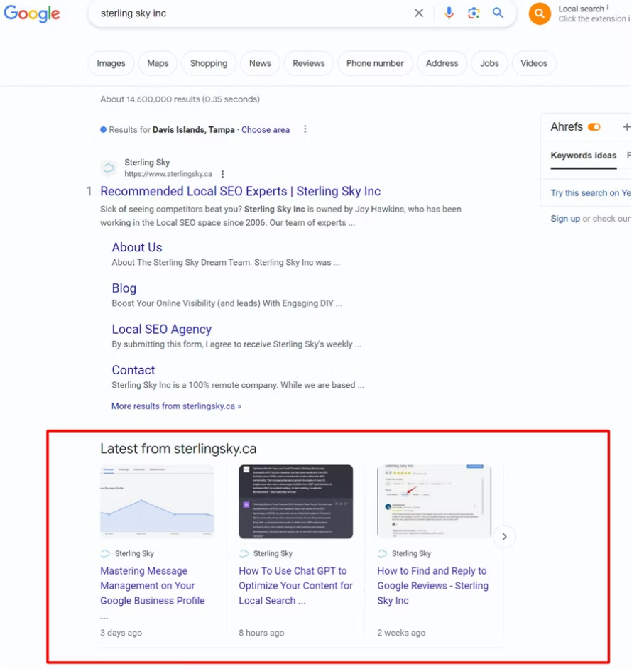
Task: Advance the Latest carousel with the arrow
Action: point(504,536)
